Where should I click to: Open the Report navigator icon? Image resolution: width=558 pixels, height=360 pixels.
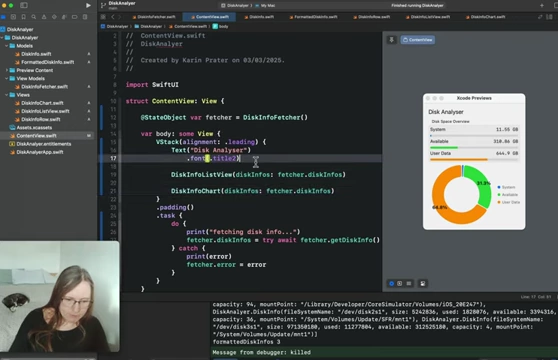[85, 17]
